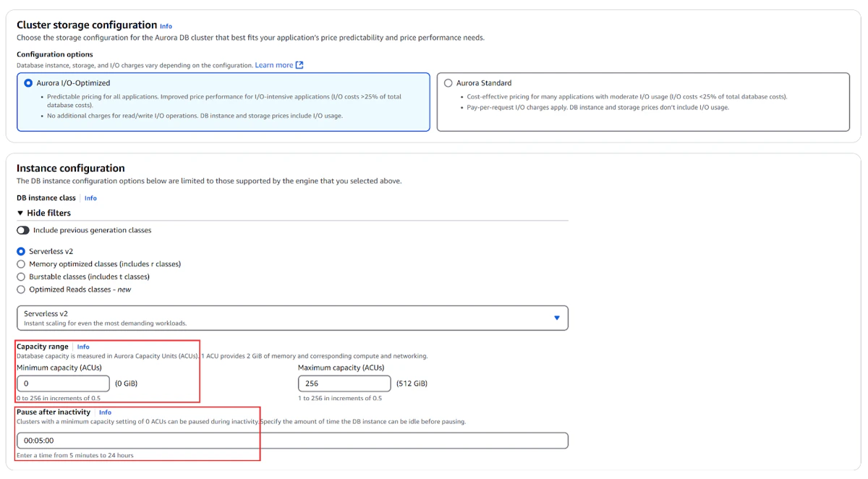868x479 pixels.
Task: Open the Serverless v2 instance class dropdown
Action: (x=292, y=318)
